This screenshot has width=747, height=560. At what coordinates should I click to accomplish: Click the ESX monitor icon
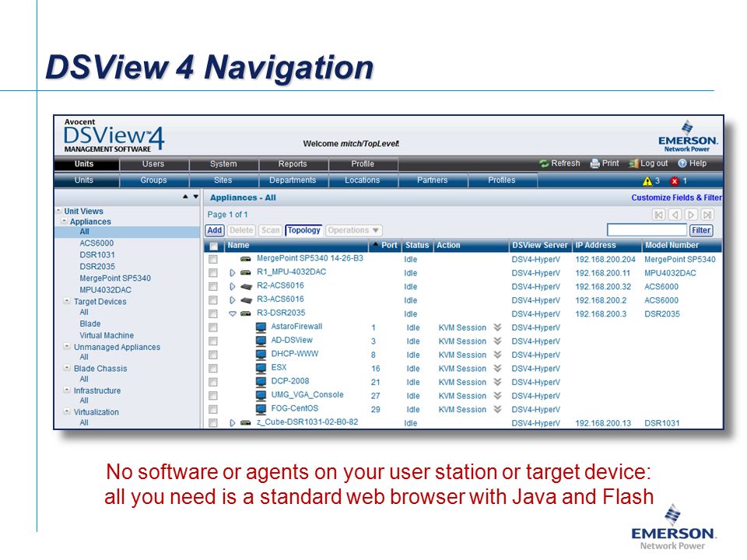(261, 368)
